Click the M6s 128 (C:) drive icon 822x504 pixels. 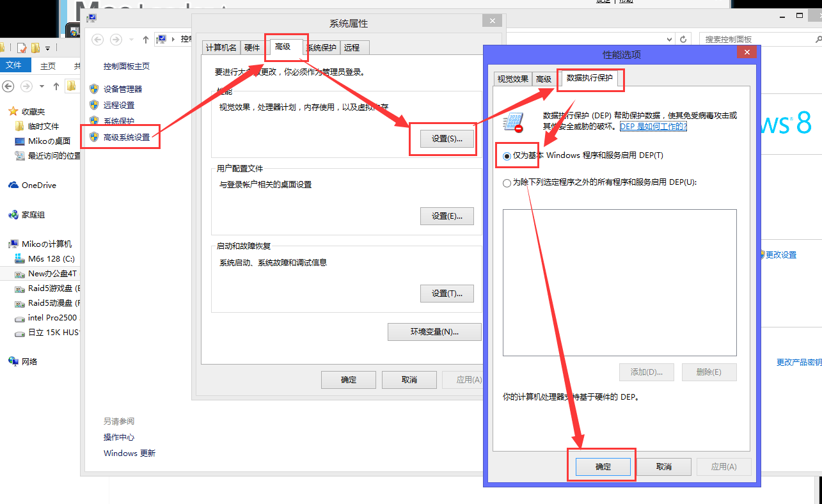[x=20, y=258]
